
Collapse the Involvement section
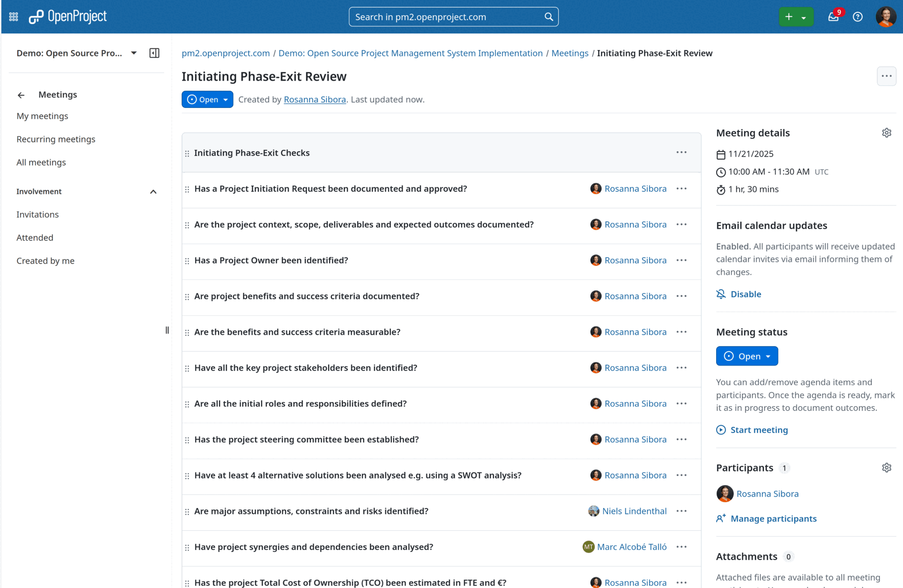(154, 191)
